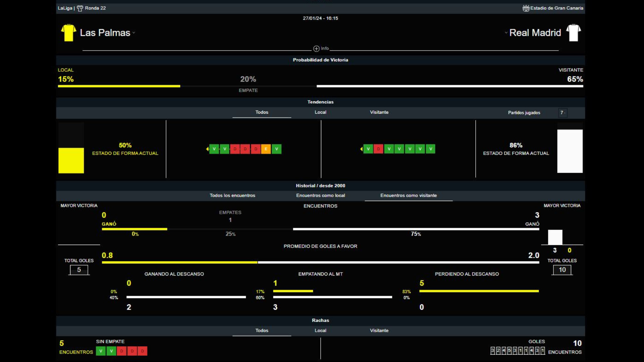This screenshot has height=362, width=644.
Task: Expand the Las Palmas team dropdown
Action: 134,33
